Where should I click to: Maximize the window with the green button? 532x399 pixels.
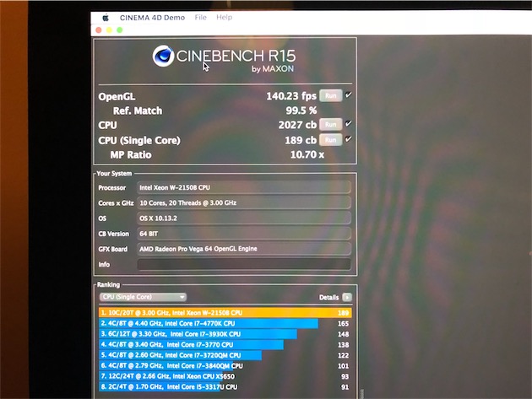click(120, 30)
